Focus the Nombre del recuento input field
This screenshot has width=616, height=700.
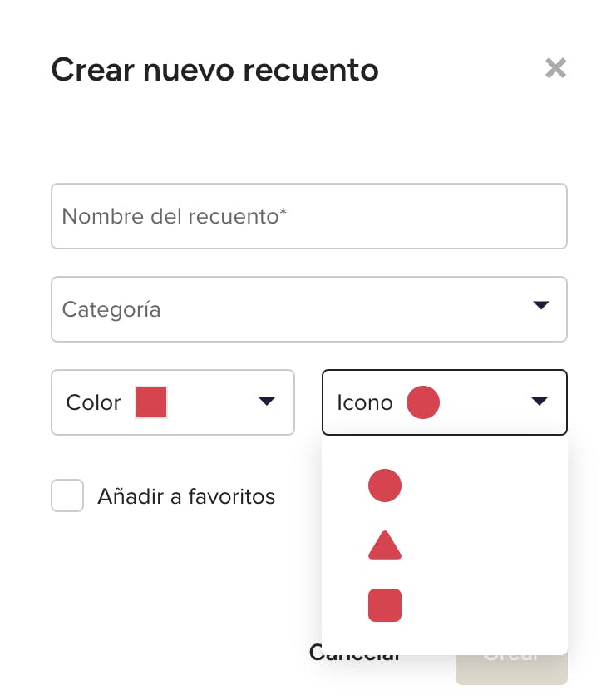click(x=309, y=216)
